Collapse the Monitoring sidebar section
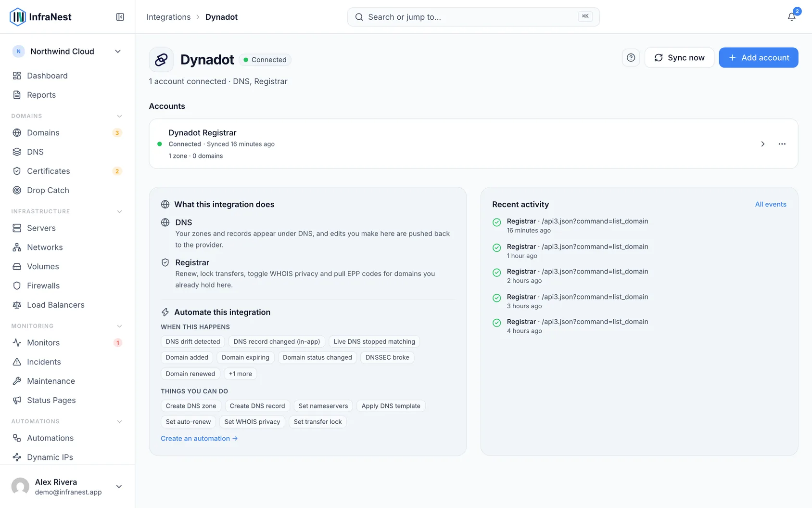Screen dimensions: 812x508 (x=119, y=326)
